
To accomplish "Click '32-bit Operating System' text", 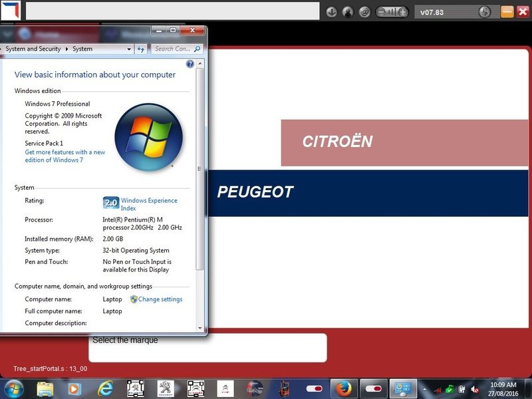I will click(x=136, y=251).
